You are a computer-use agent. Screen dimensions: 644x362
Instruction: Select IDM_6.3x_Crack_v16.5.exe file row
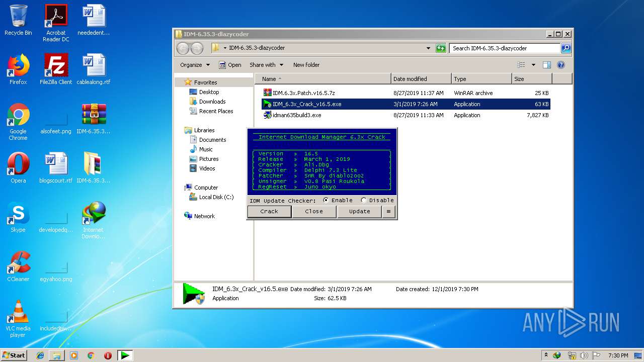click(406, 104)
